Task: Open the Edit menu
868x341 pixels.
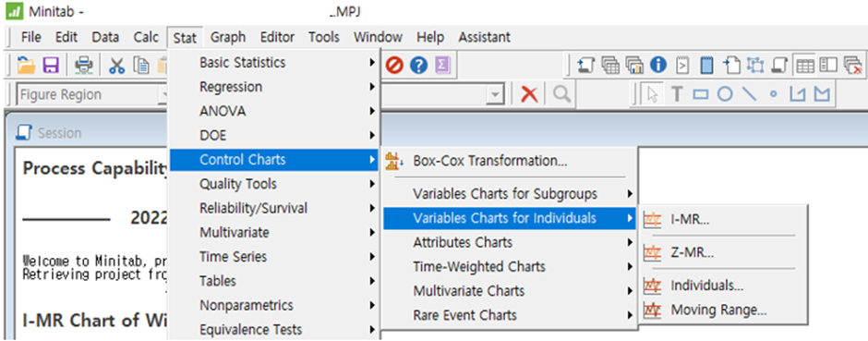Action: coord(66,38)
